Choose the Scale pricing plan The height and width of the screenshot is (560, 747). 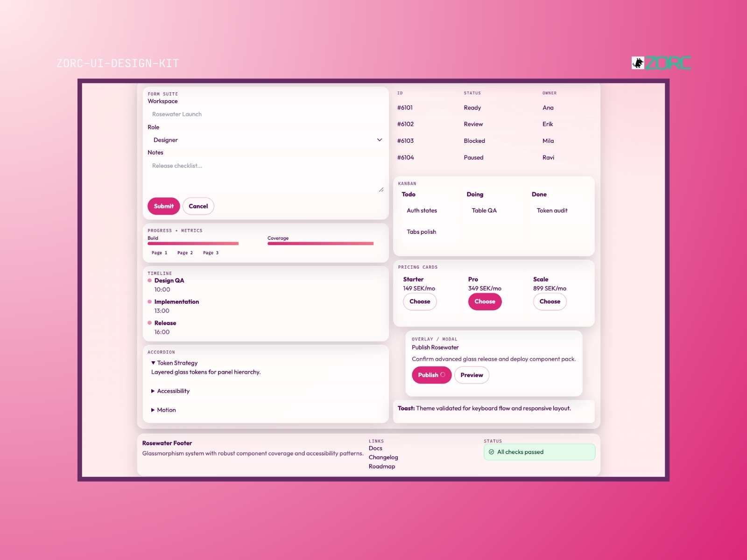click(550, 301)
